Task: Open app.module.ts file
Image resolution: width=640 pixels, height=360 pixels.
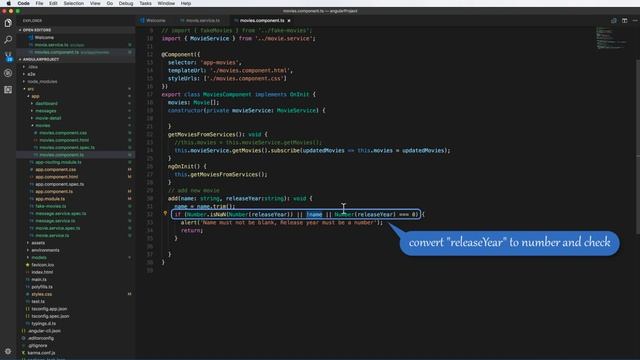Action: pos(50,199)
